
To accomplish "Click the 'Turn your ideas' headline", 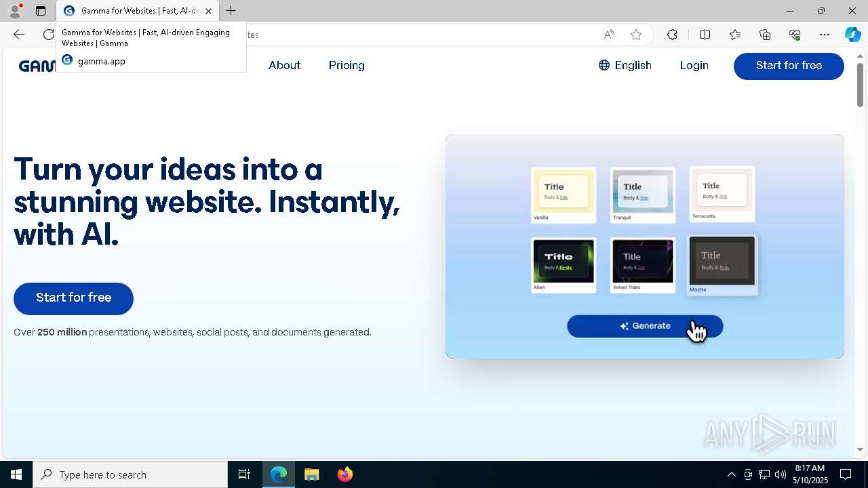I will [207, 201].
